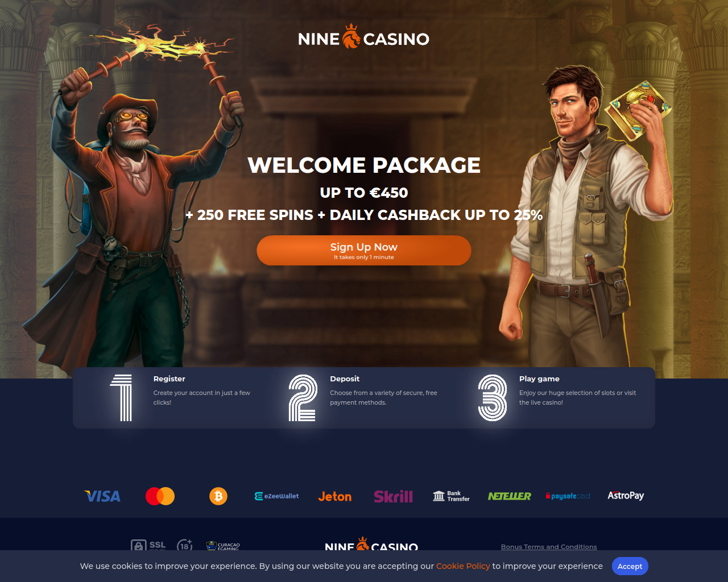
Task: Open the Curacao eGaming license badge
Action: [x=223, y=546]
